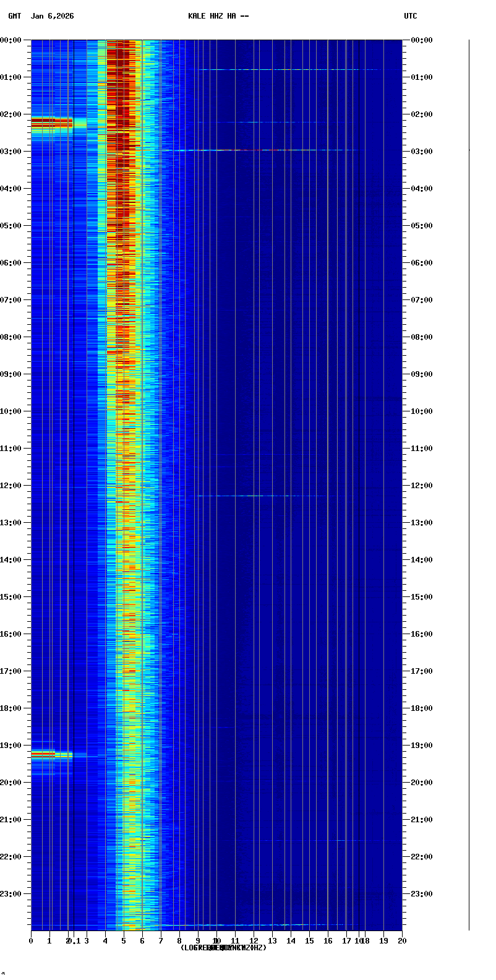Click the Jan 6,2026 date text

52,16
